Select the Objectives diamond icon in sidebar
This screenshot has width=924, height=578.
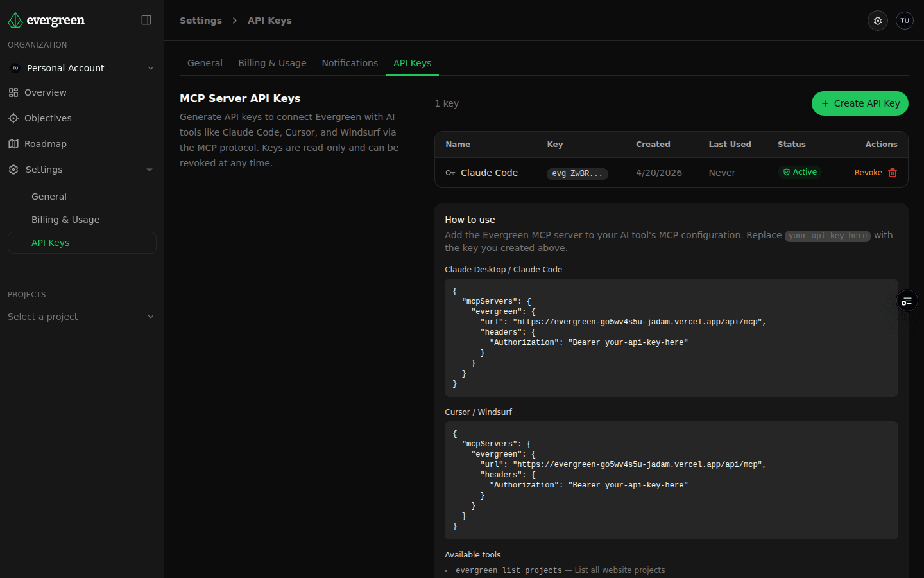click(13, 118)
